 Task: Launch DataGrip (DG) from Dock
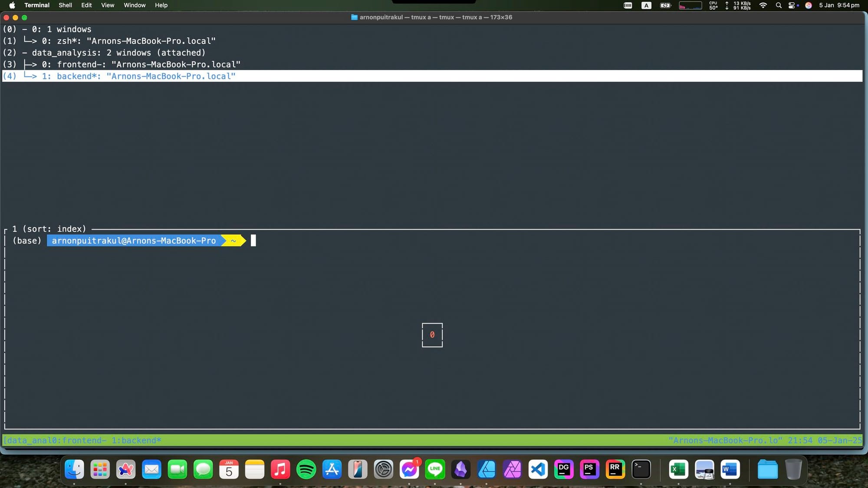tap(564, 469)
